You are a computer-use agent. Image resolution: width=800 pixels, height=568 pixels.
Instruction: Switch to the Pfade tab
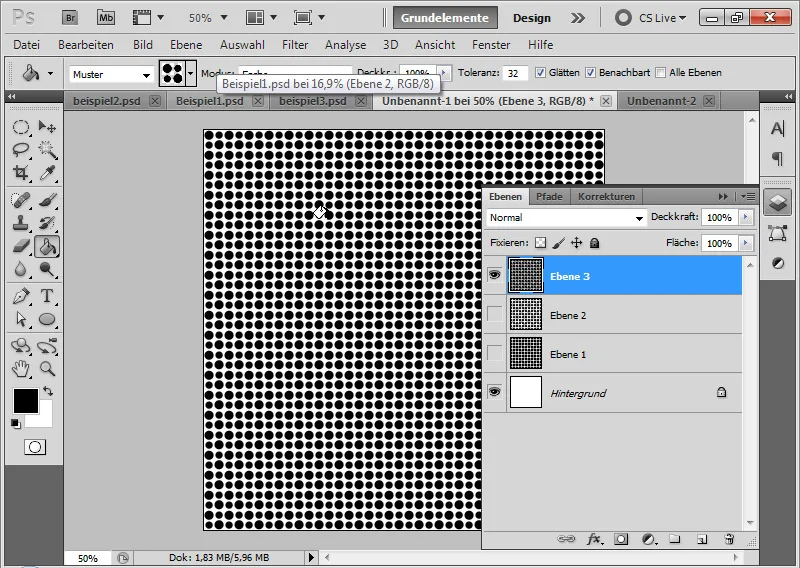point(549,196)
